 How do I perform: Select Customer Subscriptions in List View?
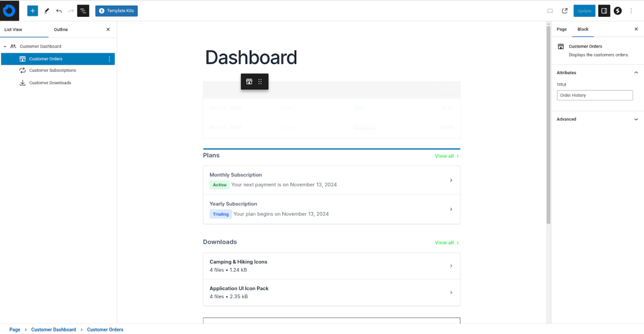tap(52, 70)
